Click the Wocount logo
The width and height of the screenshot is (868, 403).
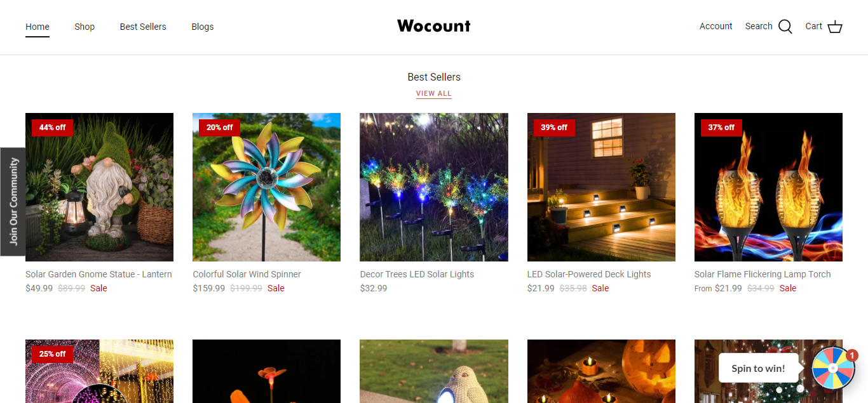(434, 26)
